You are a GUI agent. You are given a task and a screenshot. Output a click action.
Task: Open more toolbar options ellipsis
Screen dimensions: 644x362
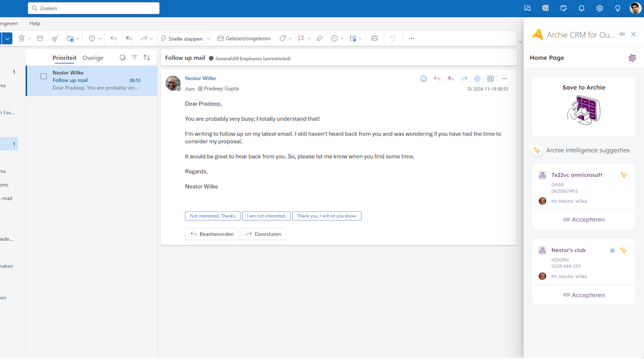[412, 39]
